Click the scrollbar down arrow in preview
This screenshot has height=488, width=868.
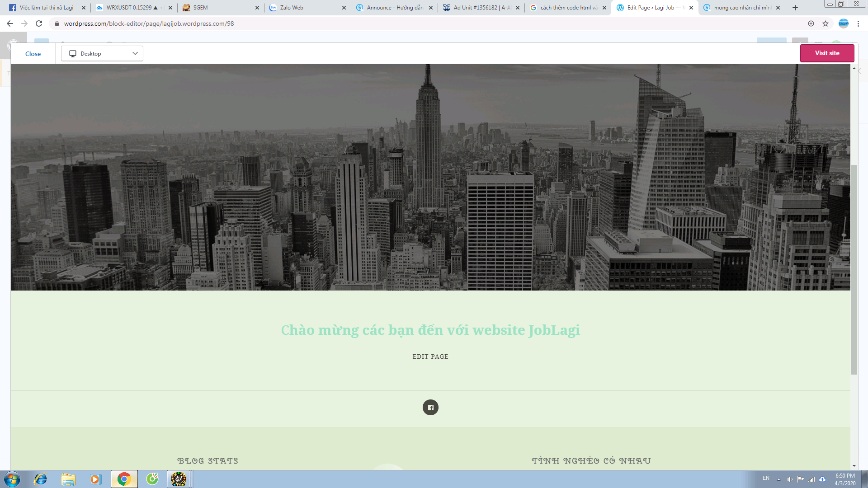coord(854,465)
